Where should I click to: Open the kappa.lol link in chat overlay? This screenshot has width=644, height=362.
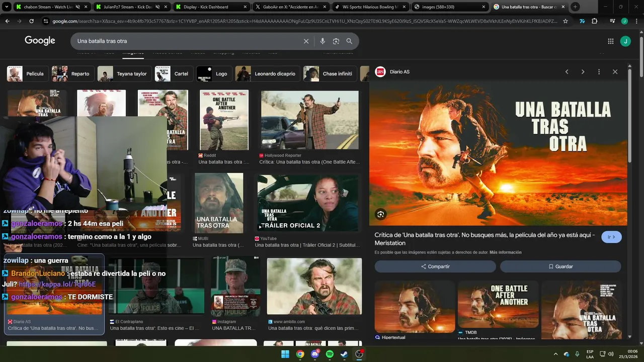tap(57, 284)
